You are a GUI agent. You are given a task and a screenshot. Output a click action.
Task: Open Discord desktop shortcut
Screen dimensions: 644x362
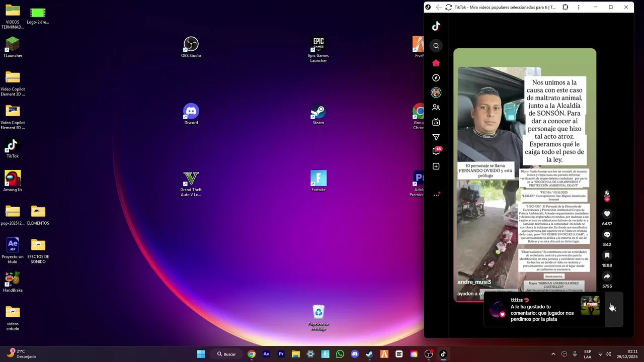coord(191,114)
